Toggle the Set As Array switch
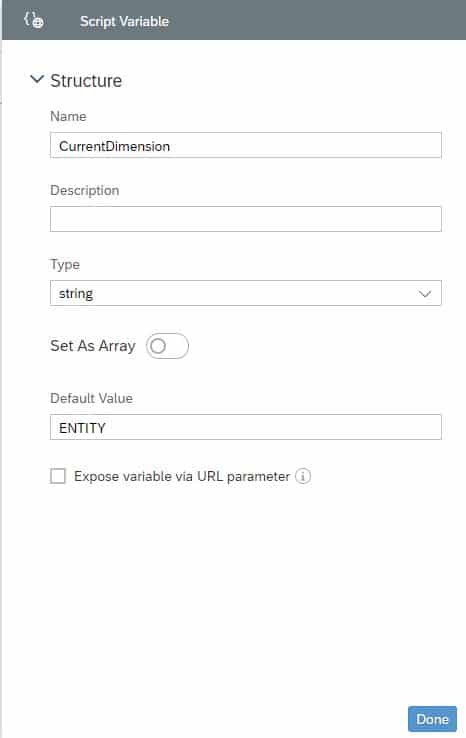This screenshot has width=466, height=738. [167, 346]
